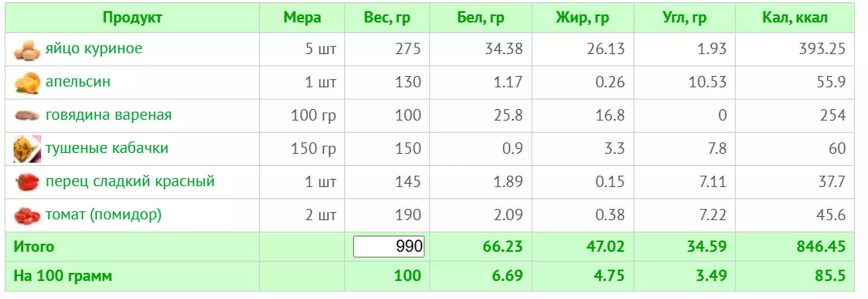868x299 pixels.
Task: Open the яйцо куриное link
Action: pyautogui.click(x=94, y=48)
